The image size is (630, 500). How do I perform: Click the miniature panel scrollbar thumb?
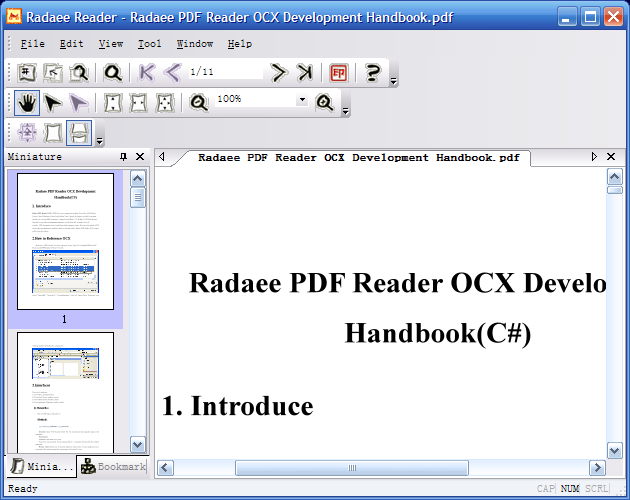click(137, 197)
